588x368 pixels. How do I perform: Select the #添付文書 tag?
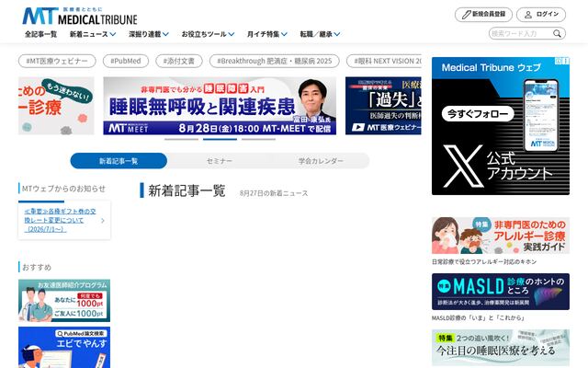point(179,61)
